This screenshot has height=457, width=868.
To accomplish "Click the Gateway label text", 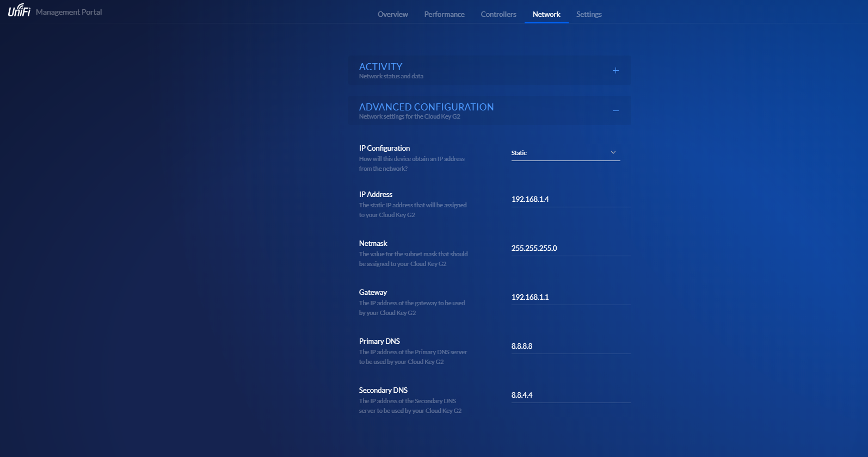I will click(373, 292).
